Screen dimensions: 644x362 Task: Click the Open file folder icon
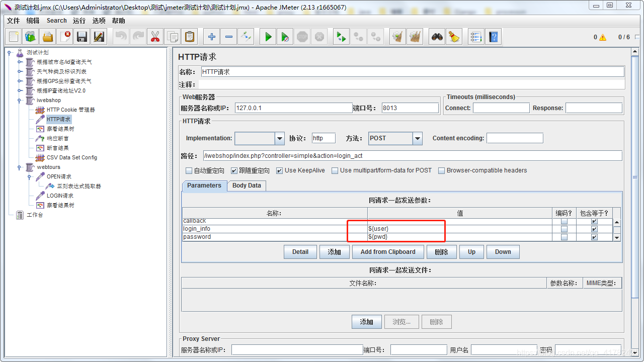point(48,37)
